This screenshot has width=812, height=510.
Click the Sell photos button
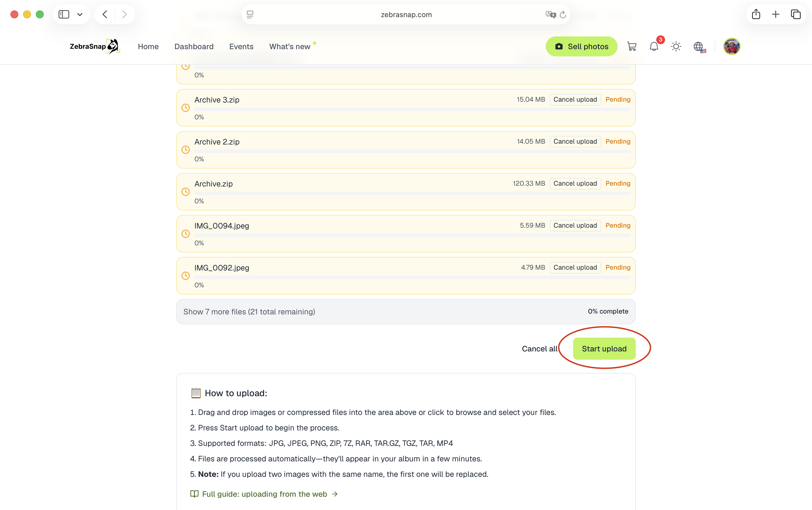point(581,46)
